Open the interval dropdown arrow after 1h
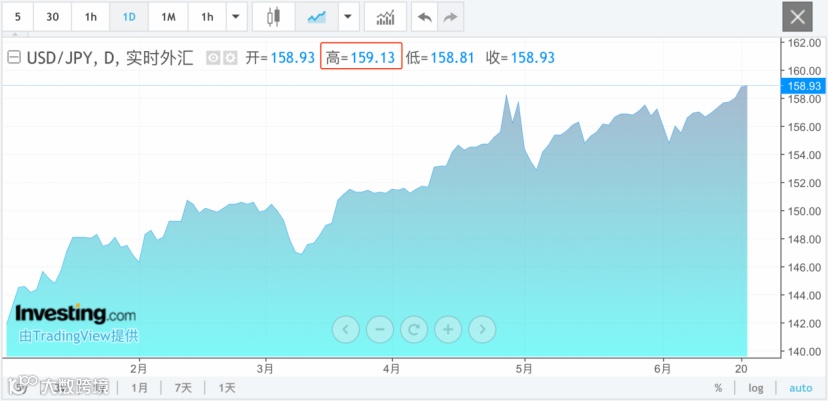Viewport: 828px width, 402px height. tap(236, 17)
